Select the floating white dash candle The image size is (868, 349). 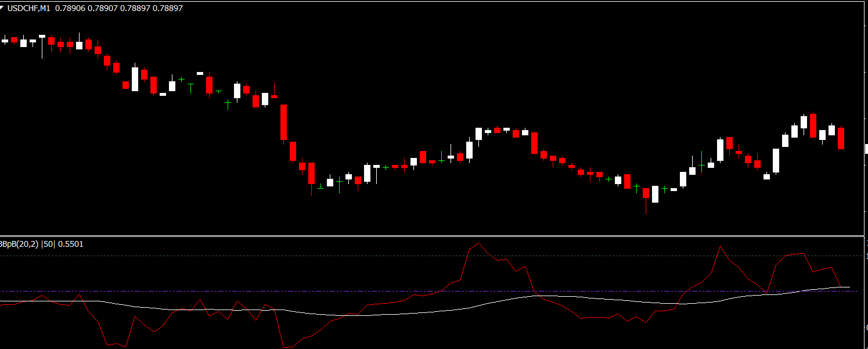click(200, 73)
